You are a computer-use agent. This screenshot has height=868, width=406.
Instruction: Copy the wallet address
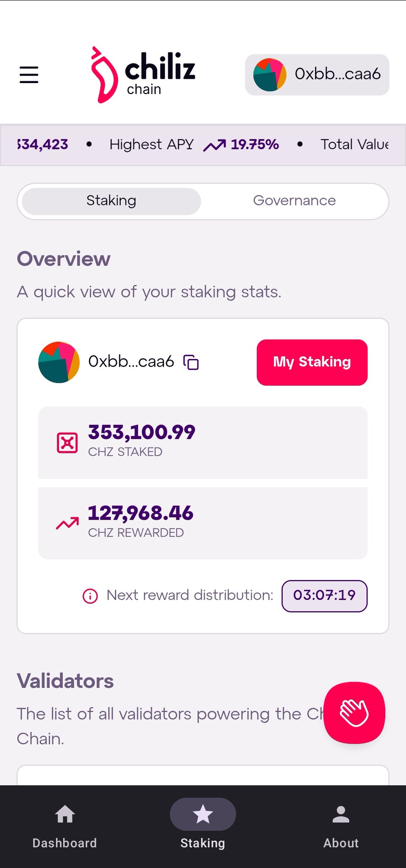point(191,362)
